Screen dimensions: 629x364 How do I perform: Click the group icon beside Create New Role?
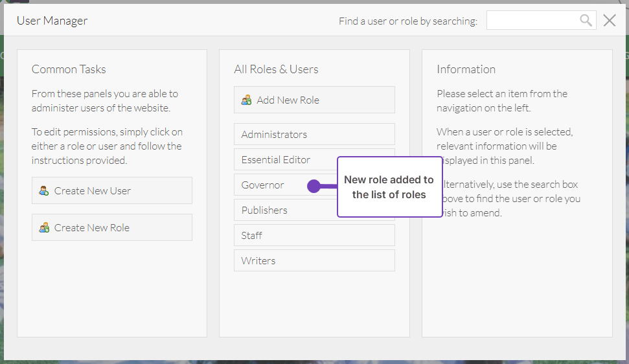point(44,228)
